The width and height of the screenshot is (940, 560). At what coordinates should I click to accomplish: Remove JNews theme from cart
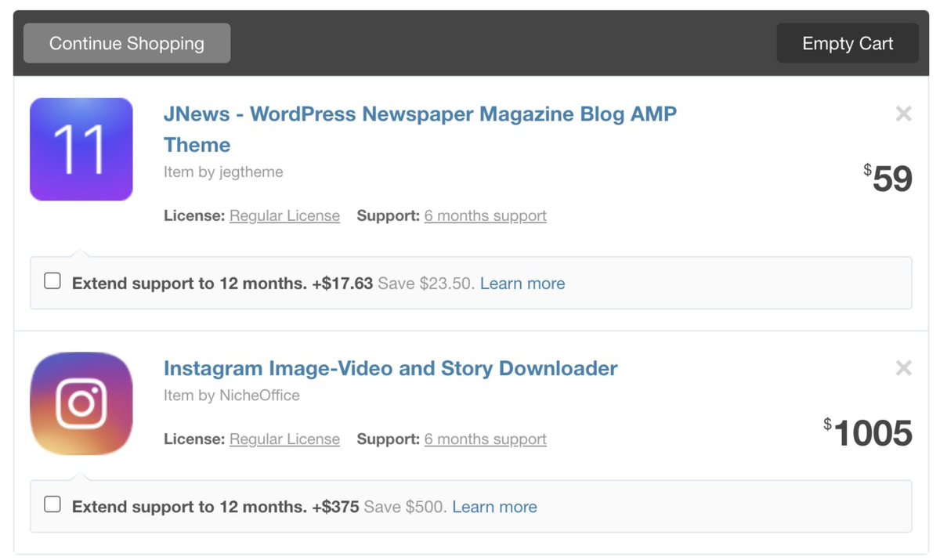pyautogui.click(x=903, y=114)
